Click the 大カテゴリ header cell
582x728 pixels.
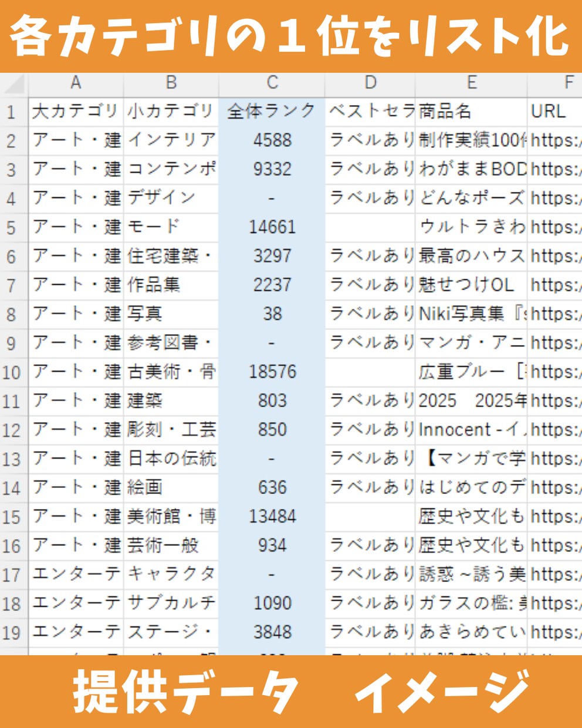(x=76, y=112)
